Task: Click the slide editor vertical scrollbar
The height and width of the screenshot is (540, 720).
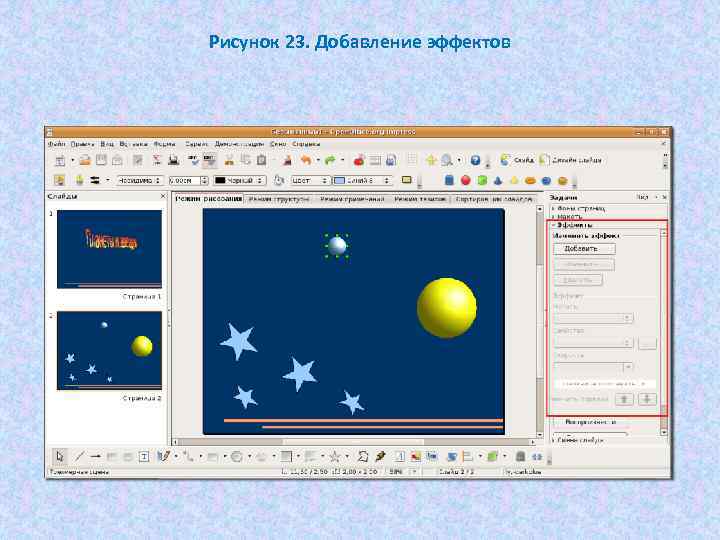Action: click(540, 321)
